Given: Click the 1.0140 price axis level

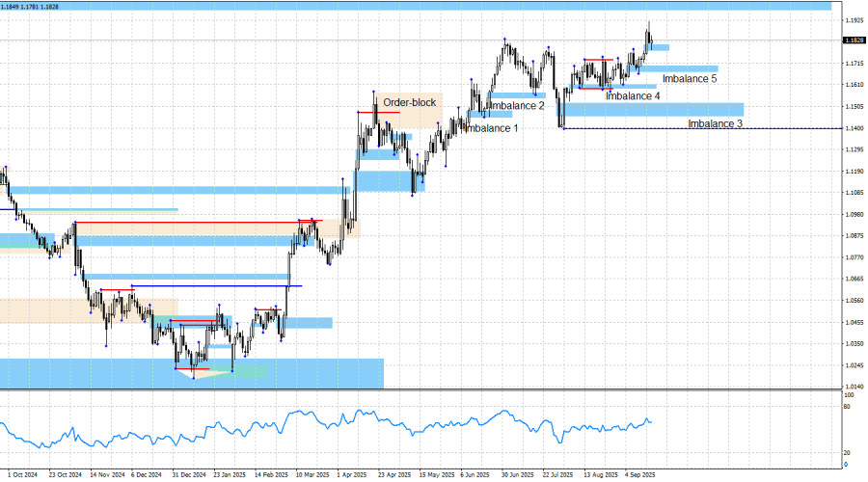Looking at the screenshot, I should click(853, 386).
